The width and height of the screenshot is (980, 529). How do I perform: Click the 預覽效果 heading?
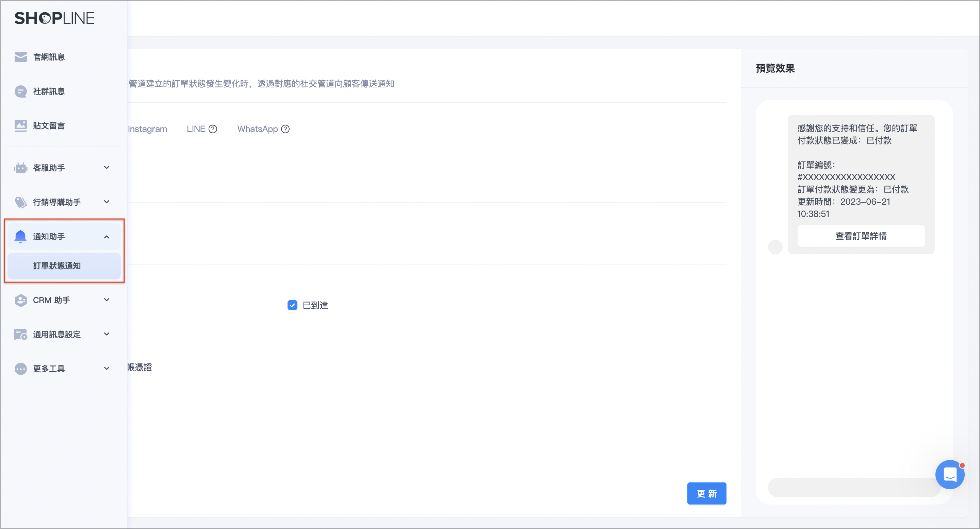(775, 68)
